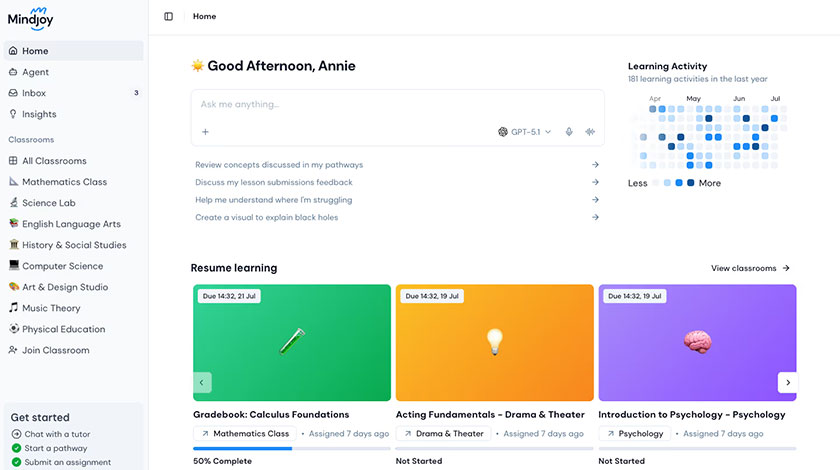Image resolution: width=840 pixels, height=470 pixels.
Task: Click the Inbox unread count badge
Action: 136,93
